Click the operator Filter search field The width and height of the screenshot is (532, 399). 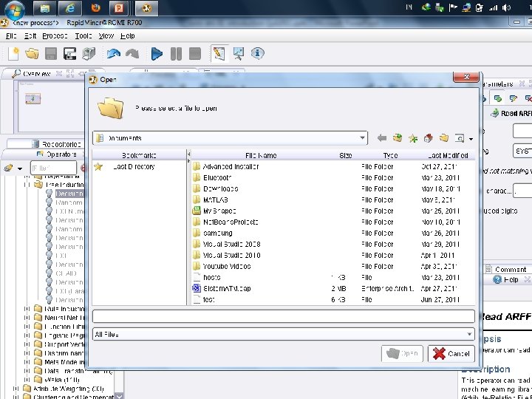[53, 168]
